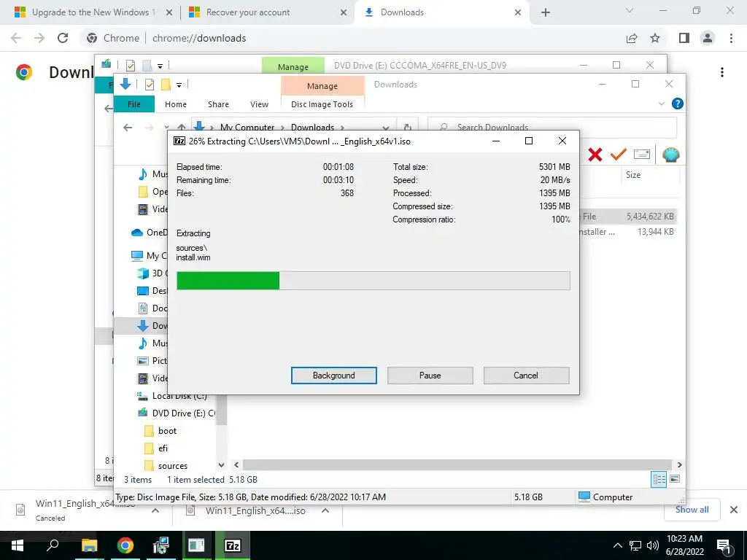Switch to details view layout icon
This screenshot has width=747, height=560.
(x=659, y=480)
